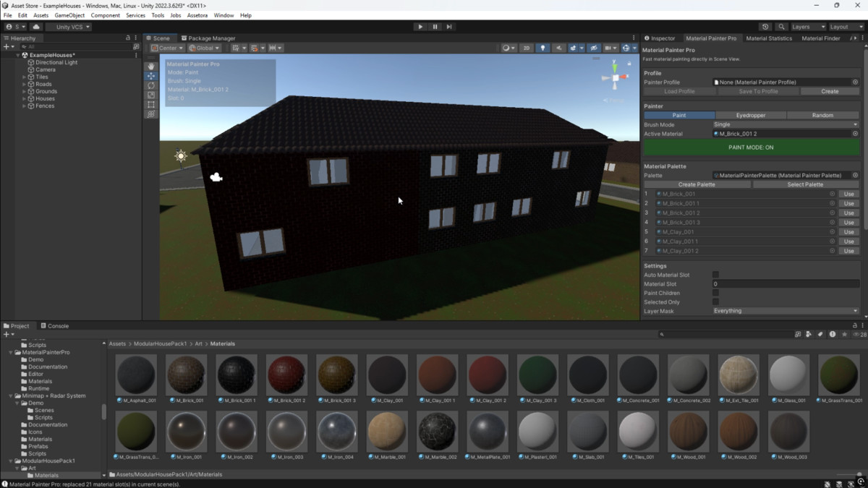
Task: Select the Hand view tool
Action: click(150, 67)
